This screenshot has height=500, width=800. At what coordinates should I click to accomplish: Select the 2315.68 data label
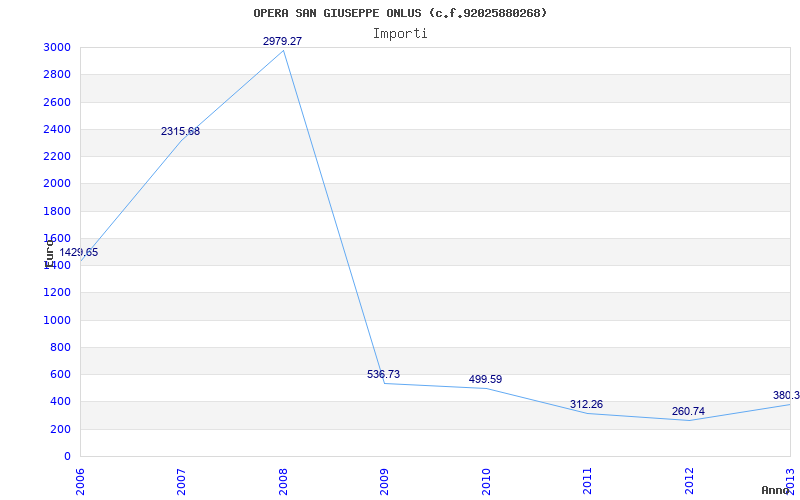[x=181, y=132]
